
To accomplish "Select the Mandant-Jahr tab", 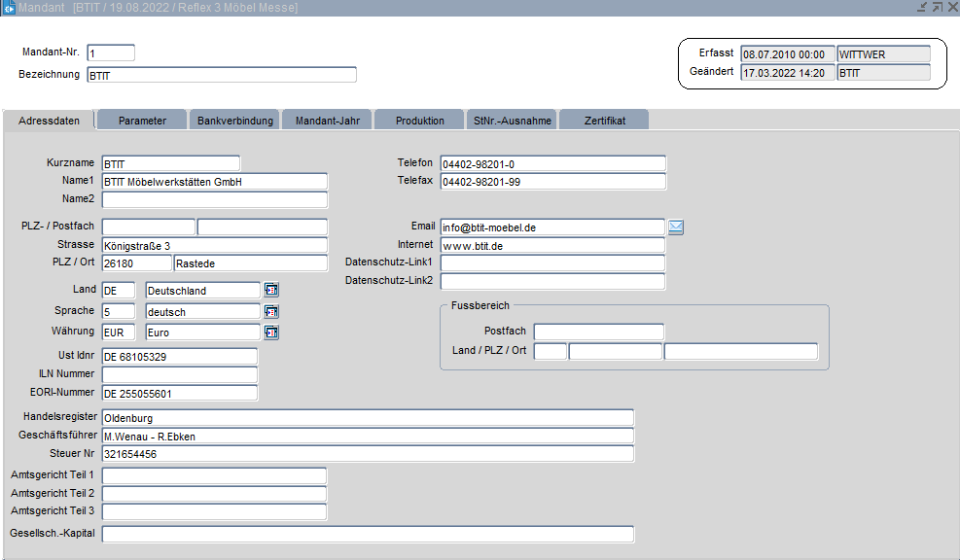I will 327,121.
